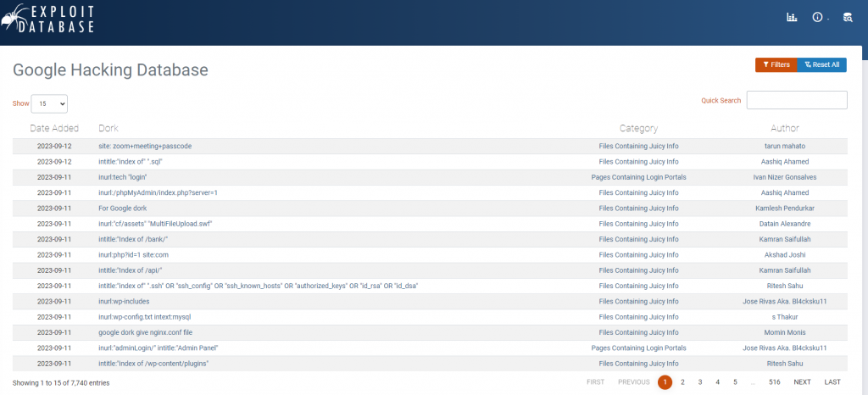Open dork with MultiFileUpload.swf
Viewport: 868px width, 395px height.
156,224
